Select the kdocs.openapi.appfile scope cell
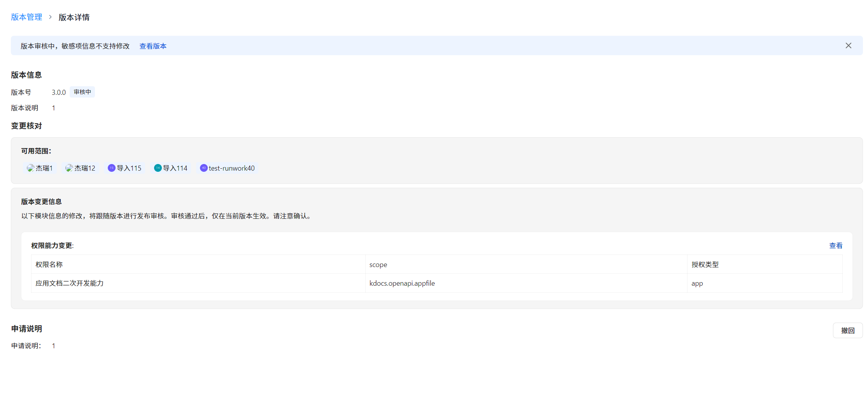This screenshot has width=868, height=412. 402,283
